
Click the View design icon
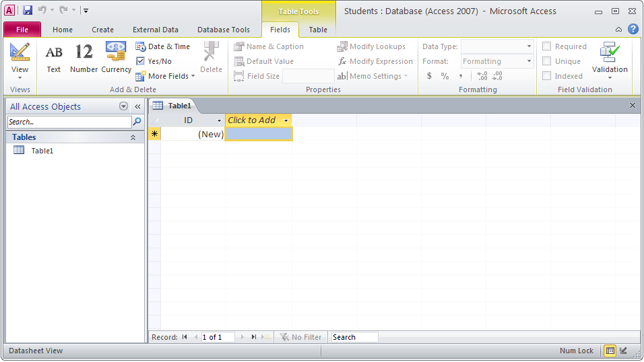click(x=20, y=52)
